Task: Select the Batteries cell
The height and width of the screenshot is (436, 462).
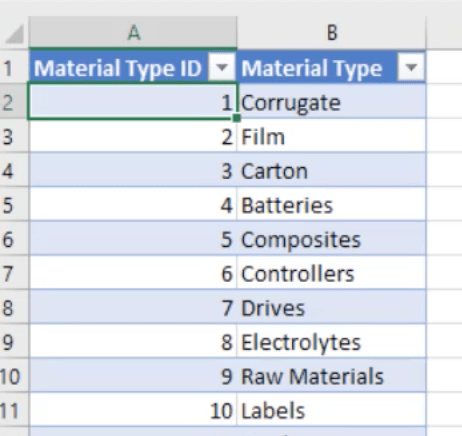Action: (x=331, y=204)
